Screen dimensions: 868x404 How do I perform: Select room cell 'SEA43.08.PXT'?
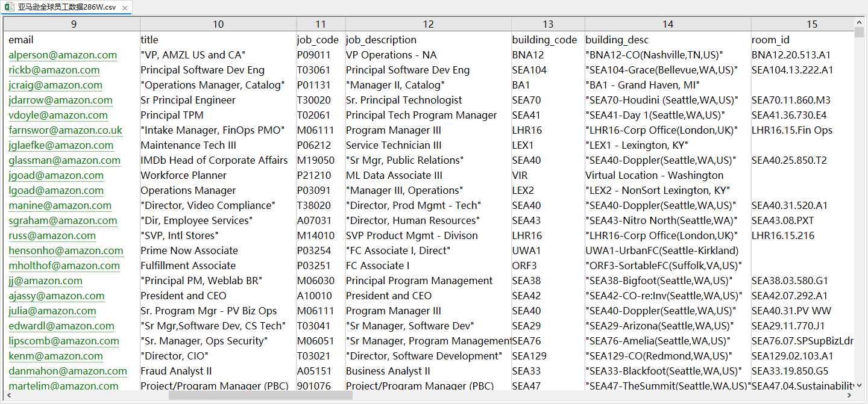(803, 220)
